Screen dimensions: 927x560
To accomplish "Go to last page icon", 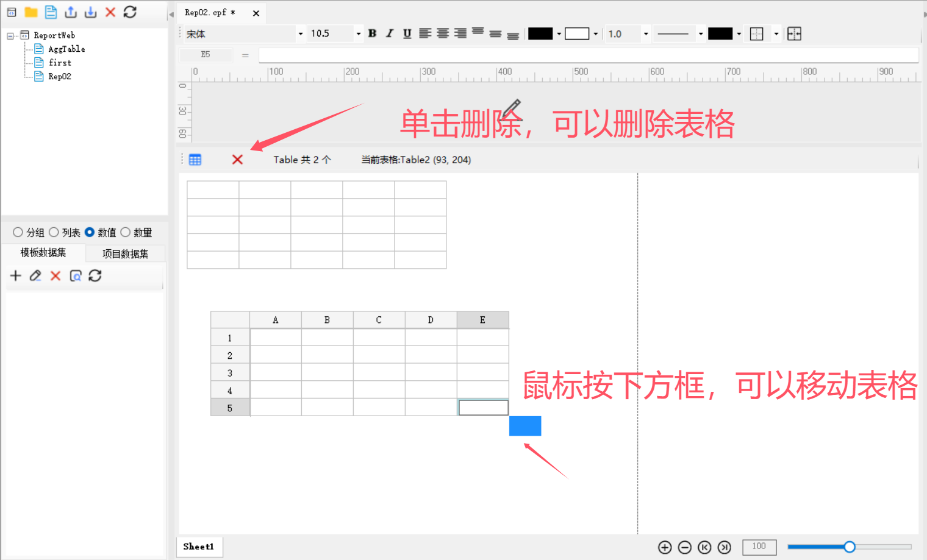I will 725,547.
